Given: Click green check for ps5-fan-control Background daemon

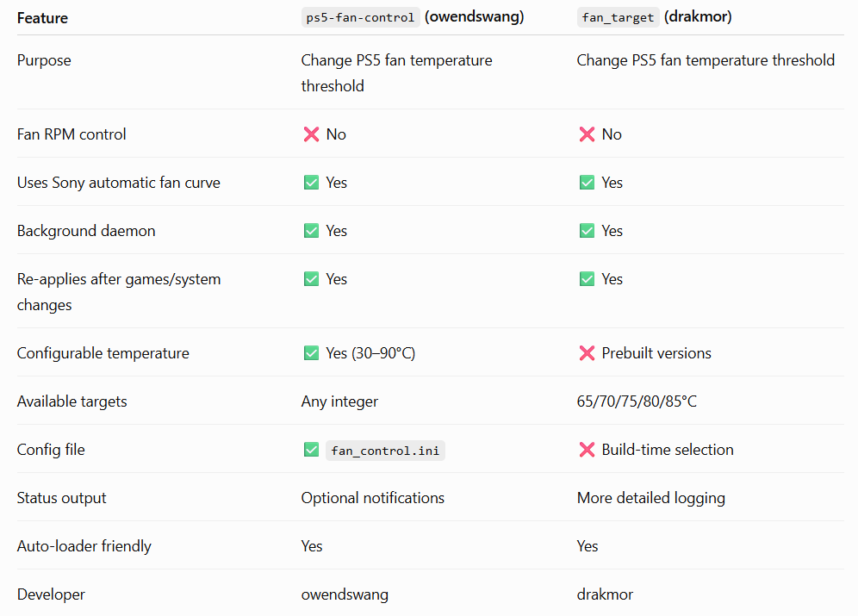Looking at the screenshot, I should [x=311, y=230].
